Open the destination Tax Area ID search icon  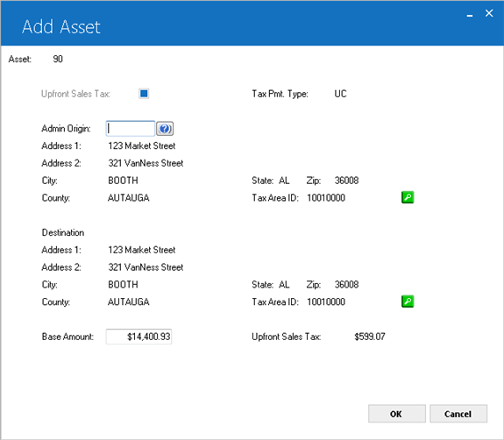coord(408,302)
